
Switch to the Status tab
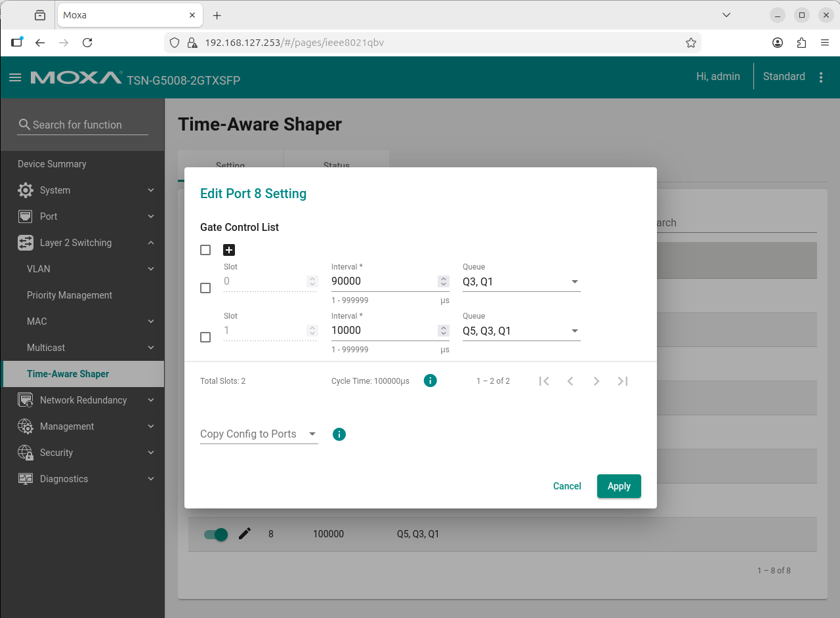[336, 165]
